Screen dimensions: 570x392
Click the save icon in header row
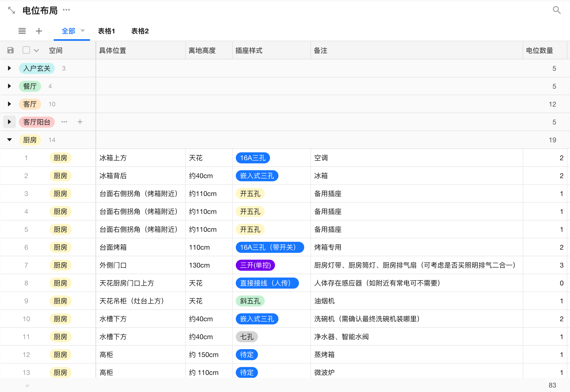(x=11, y=50)
